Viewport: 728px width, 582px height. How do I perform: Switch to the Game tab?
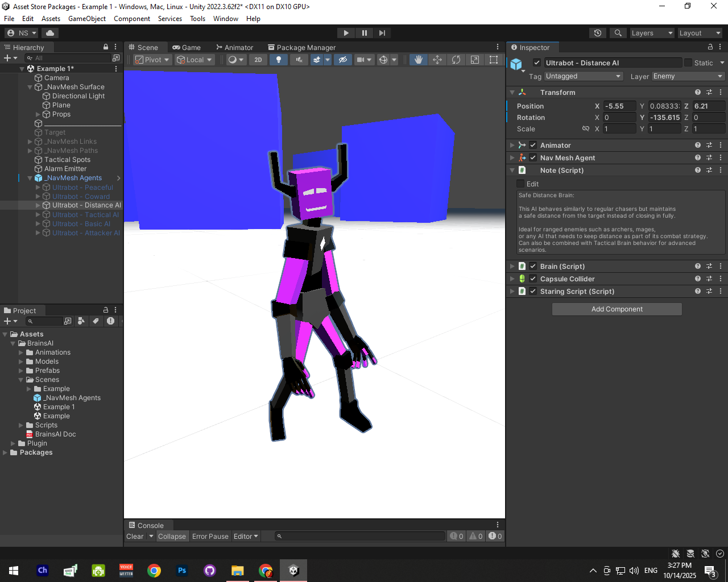pos(187,47)
